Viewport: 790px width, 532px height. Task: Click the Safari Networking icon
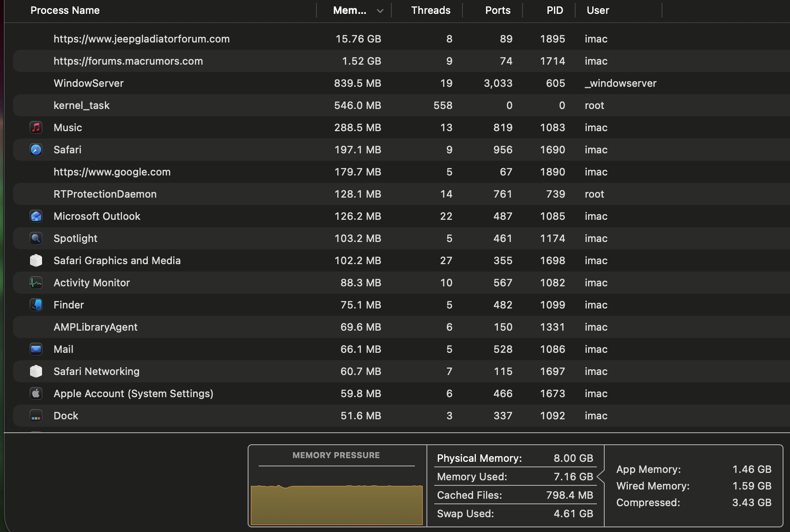(36, 371)
